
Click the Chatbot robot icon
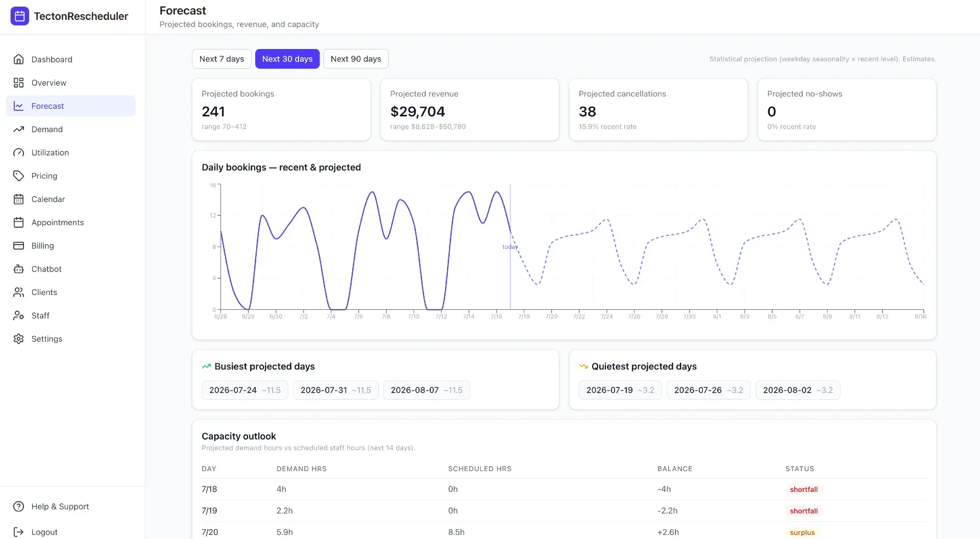(x=19, y=269)
